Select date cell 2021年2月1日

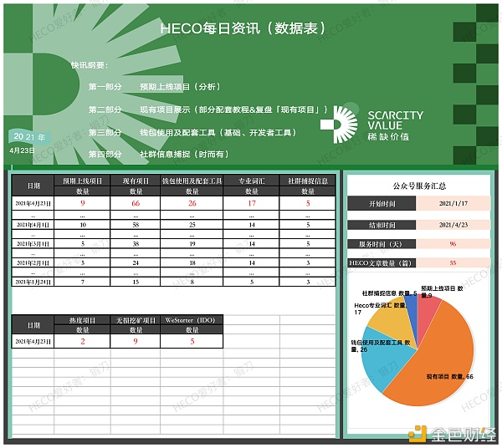click(x=33, y=262)
